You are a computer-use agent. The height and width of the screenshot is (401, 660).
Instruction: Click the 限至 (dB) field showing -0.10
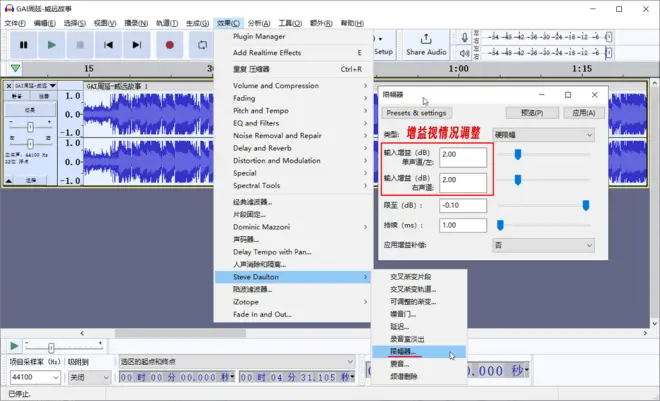pos(463,205)
